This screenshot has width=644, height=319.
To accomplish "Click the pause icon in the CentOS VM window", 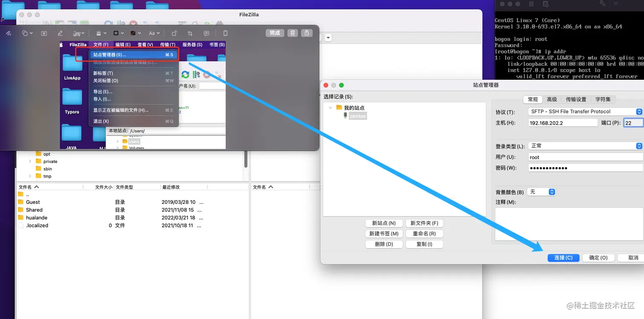I will tap(531, 4).
